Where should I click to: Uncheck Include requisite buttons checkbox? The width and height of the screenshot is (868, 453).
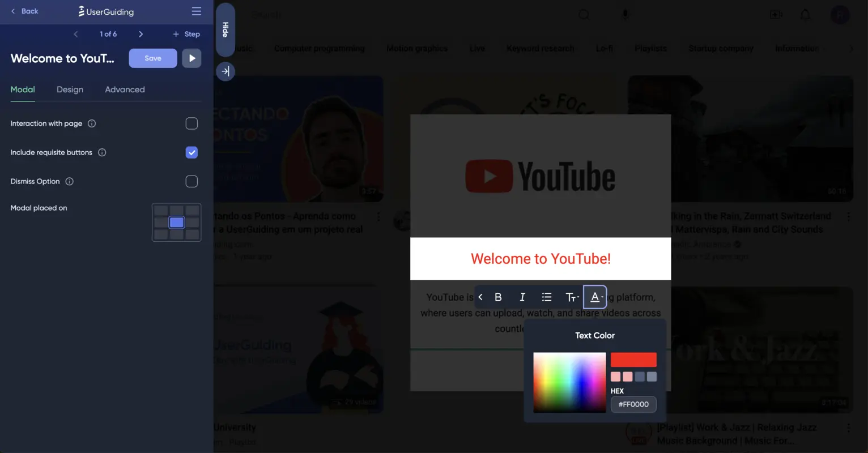point(192,152)
